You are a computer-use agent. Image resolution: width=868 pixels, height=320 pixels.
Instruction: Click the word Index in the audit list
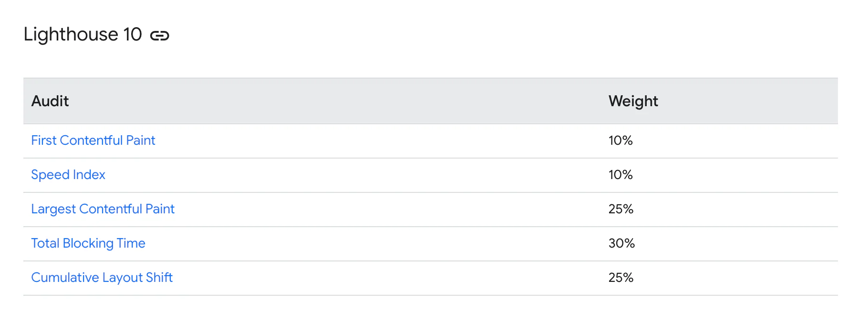point(89,175)
